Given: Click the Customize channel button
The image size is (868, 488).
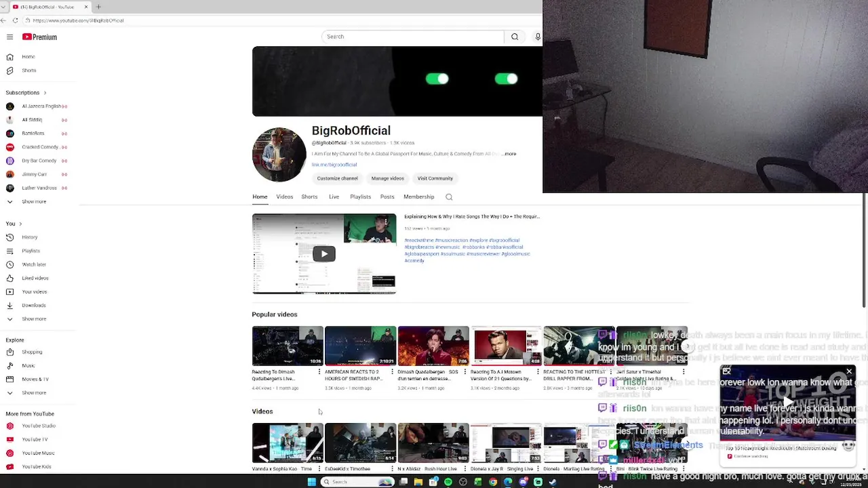Looking at the screenshot, I should click(x=337, y=178).
